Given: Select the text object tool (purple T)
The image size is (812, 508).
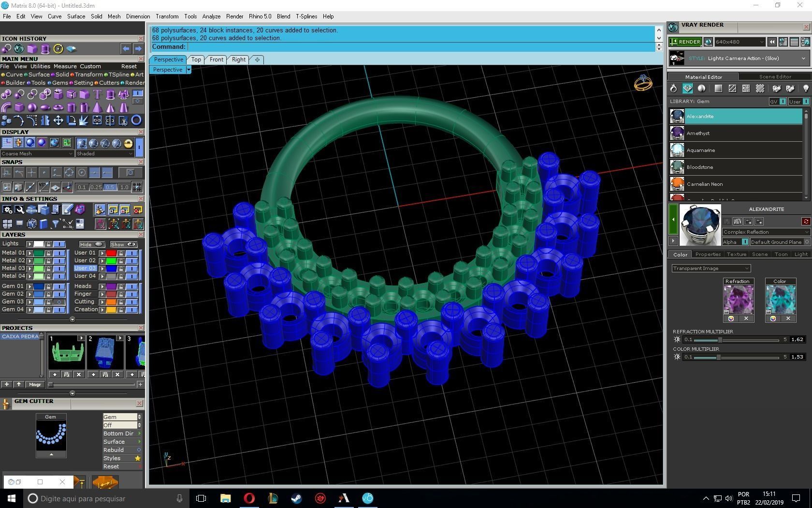Looking at the screenshot, I should (97, 94).
